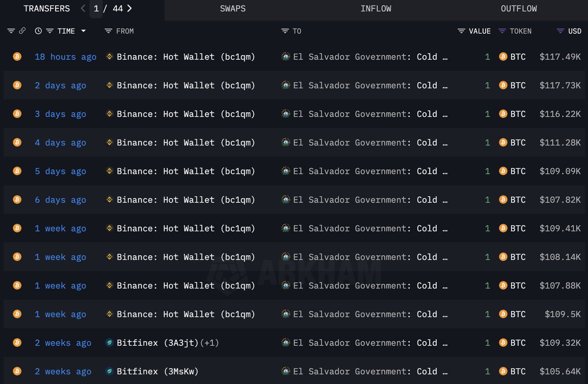Open the 5 days ago transaction link
Viewport: 588px width, 384px height.
tap(60, 171)
